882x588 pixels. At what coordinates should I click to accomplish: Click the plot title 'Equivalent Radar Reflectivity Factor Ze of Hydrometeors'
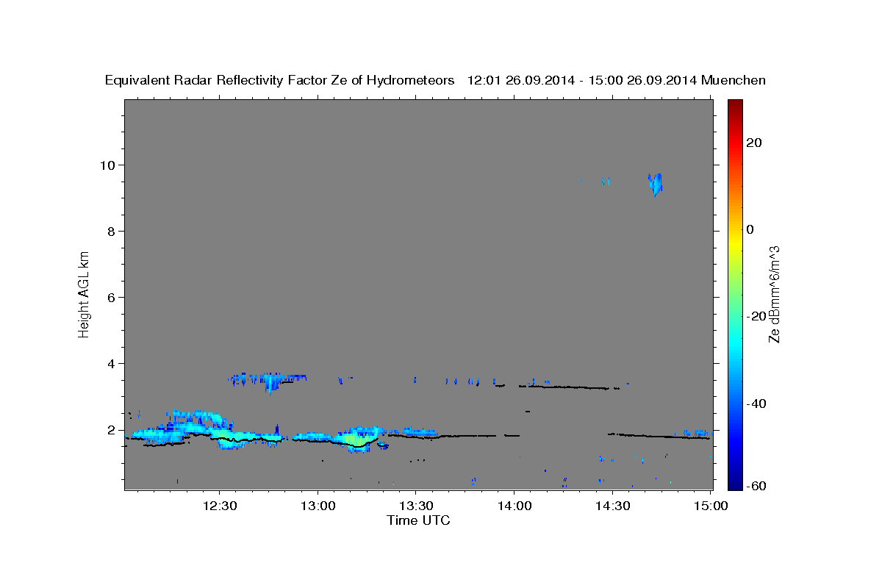280,80
